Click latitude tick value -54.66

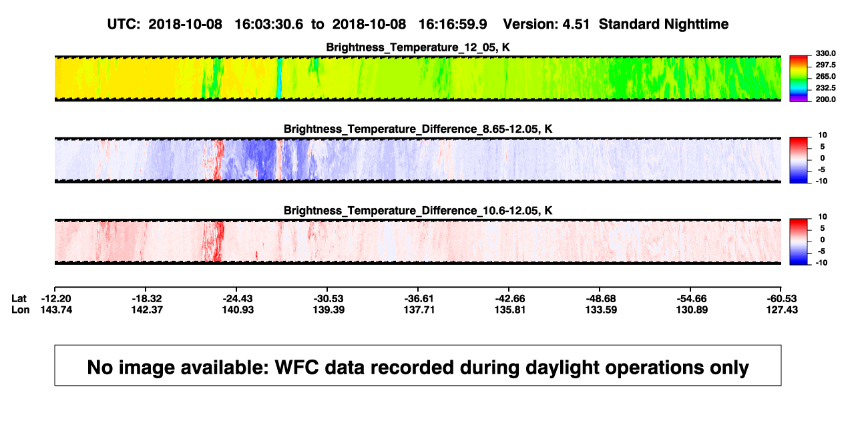(692, 298)
